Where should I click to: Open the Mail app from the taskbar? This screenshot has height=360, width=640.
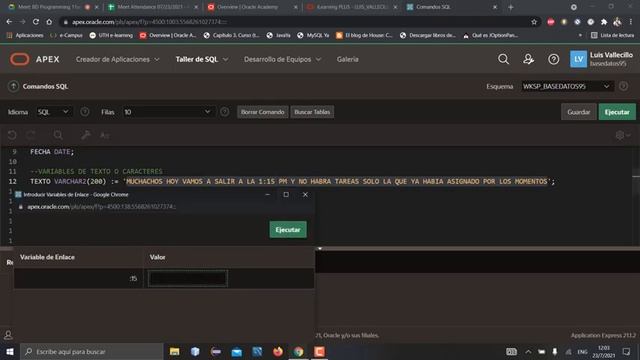[x=236, y=351]
